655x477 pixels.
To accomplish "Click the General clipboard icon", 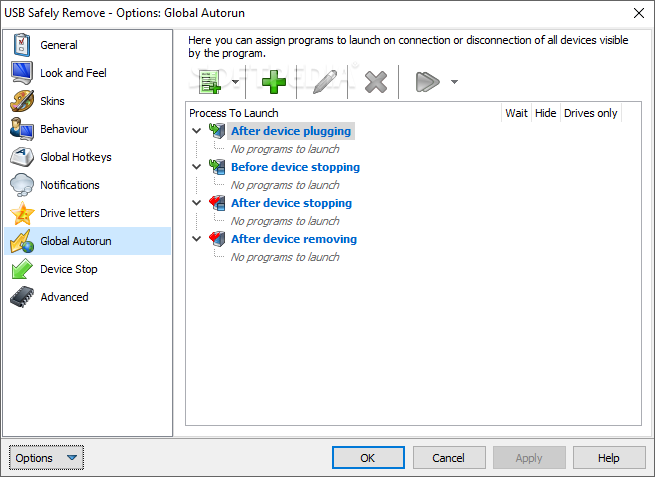I will 22,45.
